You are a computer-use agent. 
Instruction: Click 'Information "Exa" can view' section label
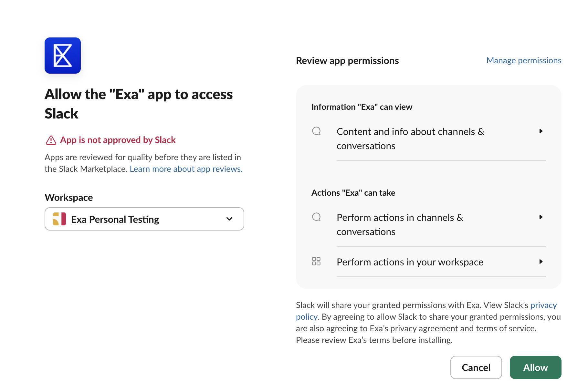(362, 107)
